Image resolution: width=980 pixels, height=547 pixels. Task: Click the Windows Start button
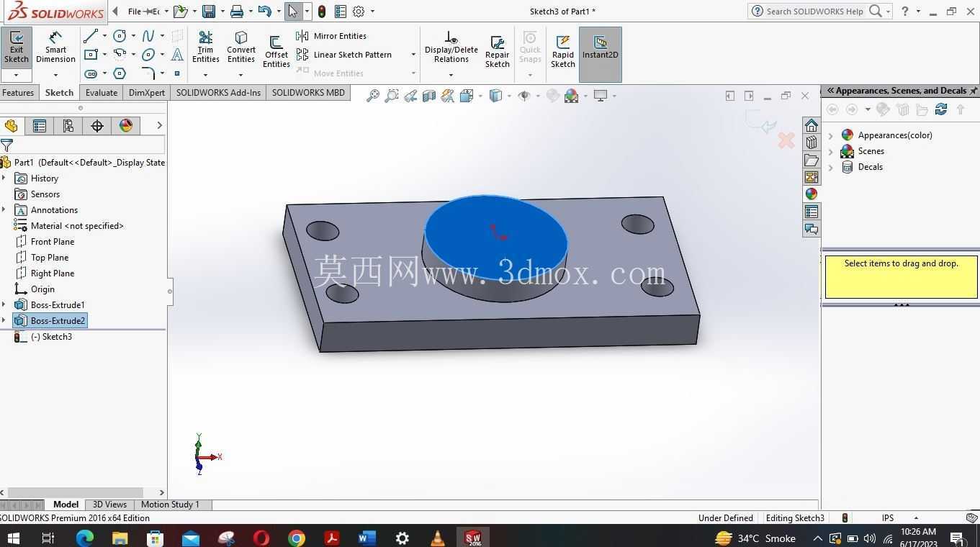(x=14, y=538)
